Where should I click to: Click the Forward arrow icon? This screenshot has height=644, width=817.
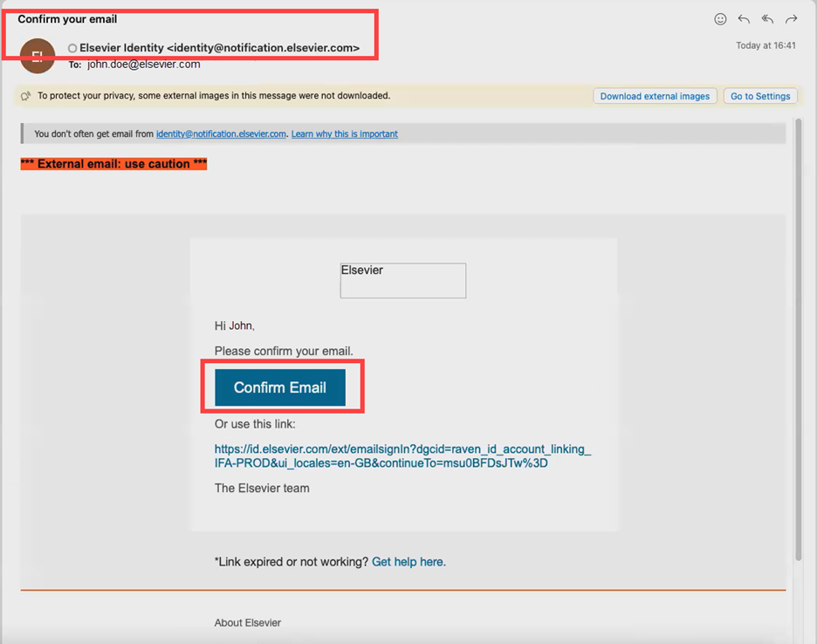point(792,19)
